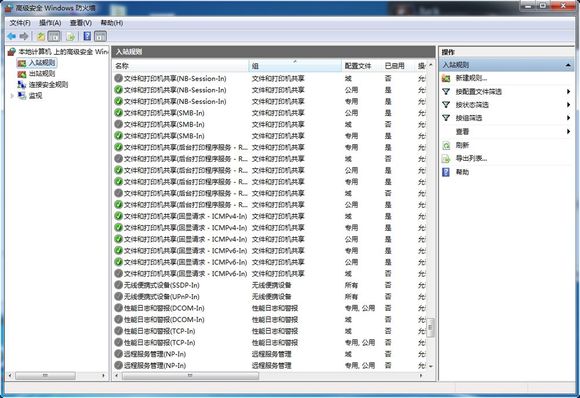
Task: Toggle the show/hide console tree toolbar icon
Action: 54,36
